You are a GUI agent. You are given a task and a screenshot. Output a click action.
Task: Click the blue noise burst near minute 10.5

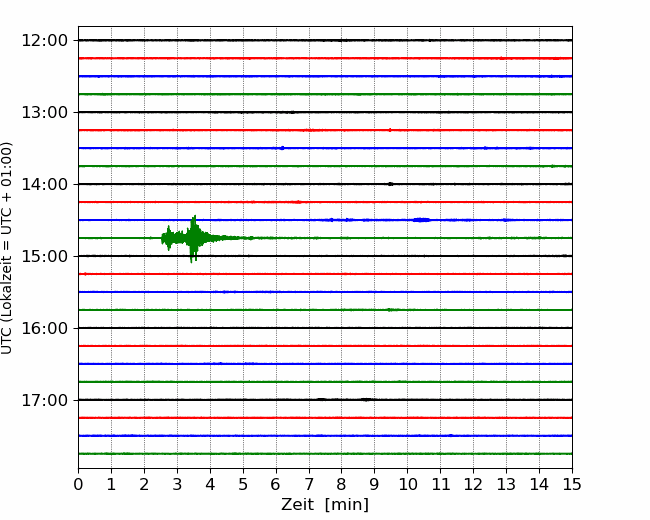(421, 220)
